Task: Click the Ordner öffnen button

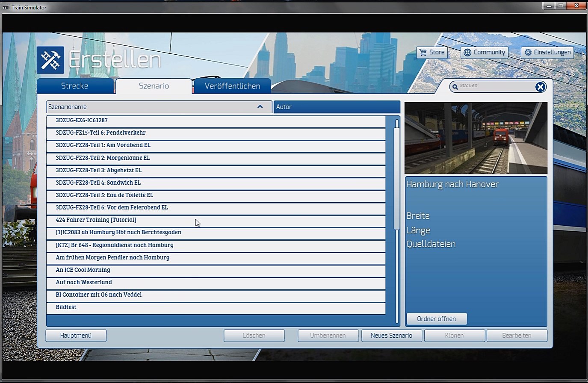Action: (x=436, y=319)
